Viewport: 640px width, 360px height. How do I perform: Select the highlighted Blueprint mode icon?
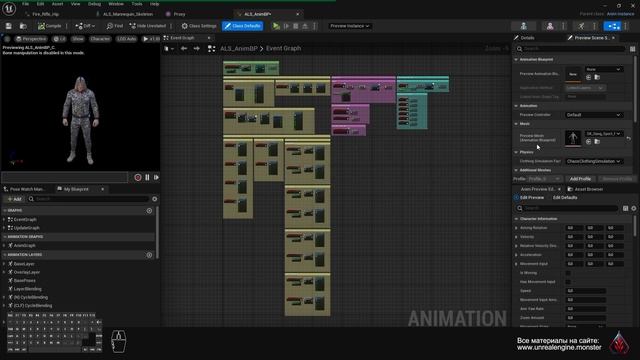(612, 26)
